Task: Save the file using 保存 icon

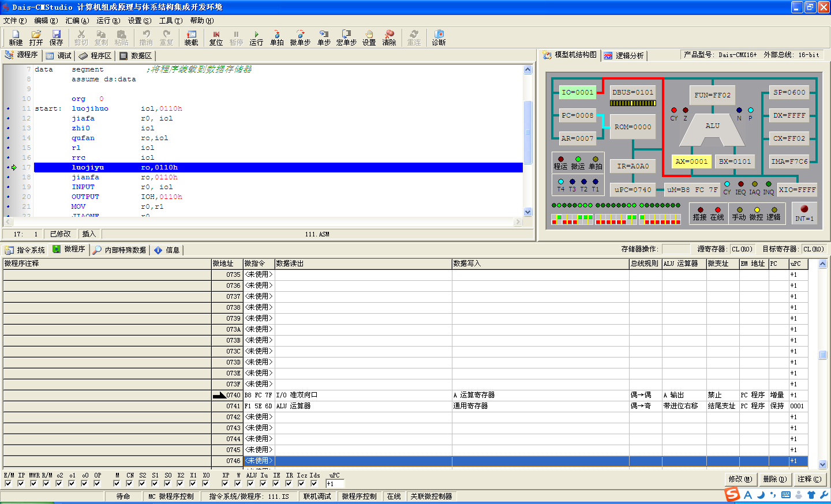Action: [x=56, y=38]
